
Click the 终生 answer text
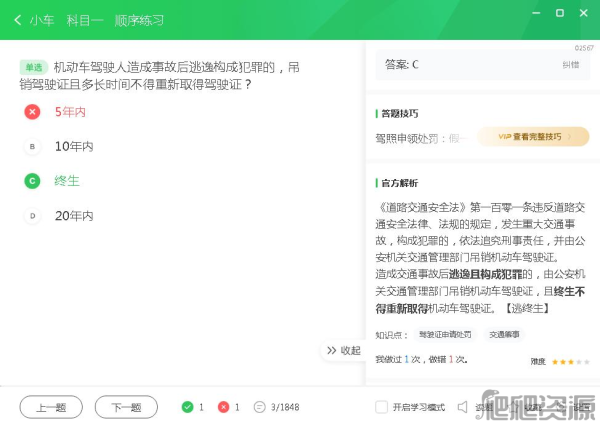pos(67,181)
